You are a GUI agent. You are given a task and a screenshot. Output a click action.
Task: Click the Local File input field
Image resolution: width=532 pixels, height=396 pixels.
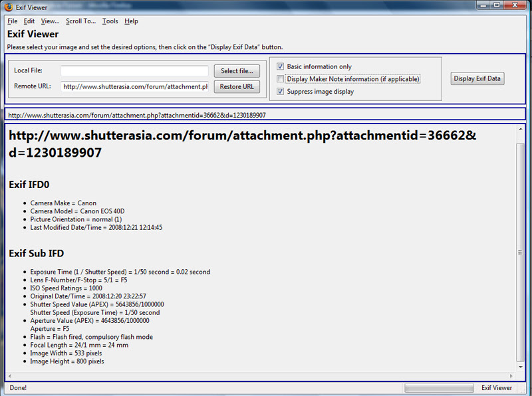[x=134, y=71]
